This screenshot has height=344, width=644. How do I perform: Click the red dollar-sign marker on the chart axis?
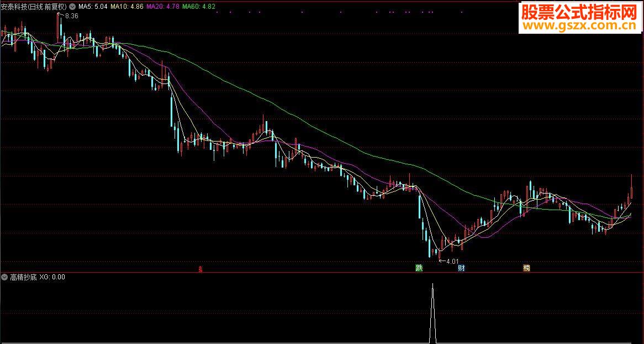[x=200, y=269]
